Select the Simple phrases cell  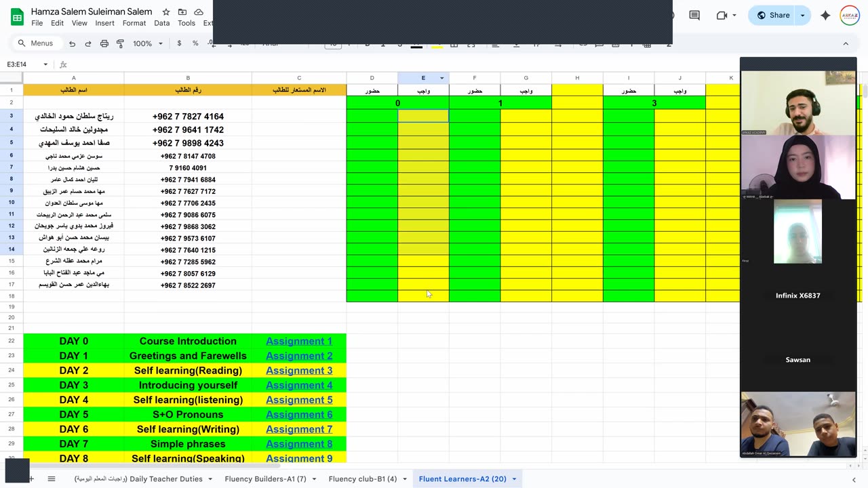188,444
